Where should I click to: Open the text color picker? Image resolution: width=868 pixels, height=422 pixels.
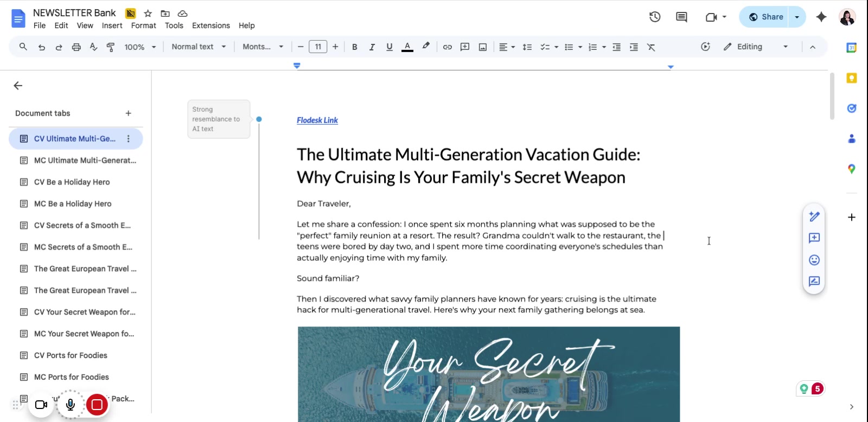407,47
